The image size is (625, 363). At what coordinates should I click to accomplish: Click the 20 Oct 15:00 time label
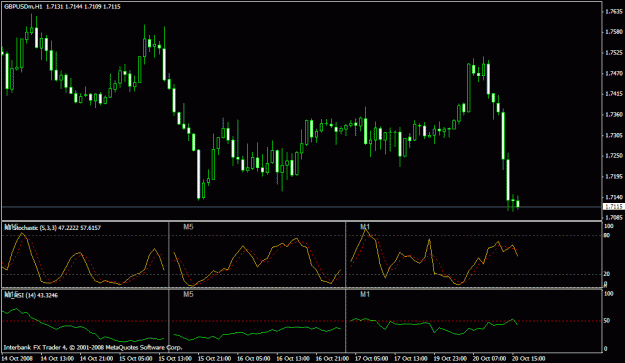(529, 358)
